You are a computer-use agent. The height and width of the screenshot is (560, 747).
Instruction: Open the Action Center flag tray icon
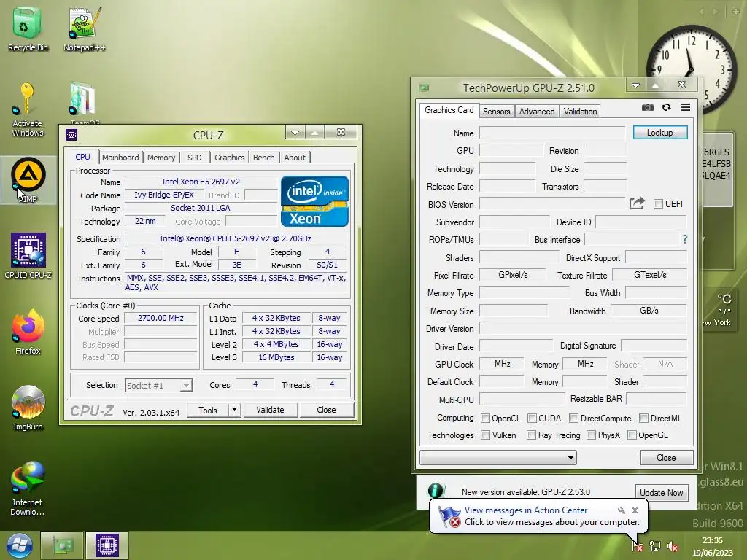click(x=638, y=546)
